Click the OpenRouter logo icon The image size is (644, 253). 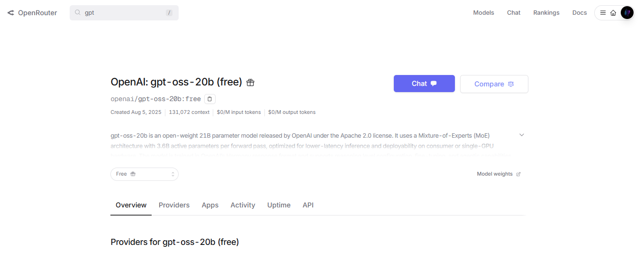pyautogui.click(x=10, y=13)
